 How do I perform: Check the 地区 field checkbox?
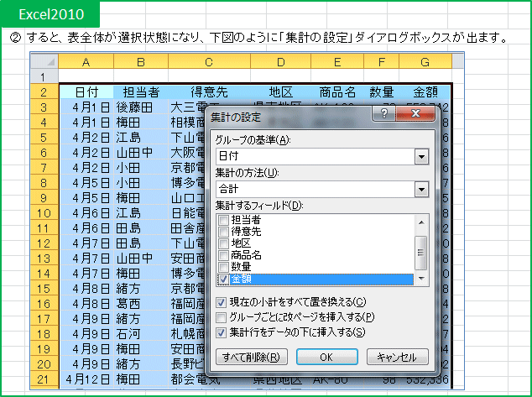pyautogui.click(x=223, y=243)
